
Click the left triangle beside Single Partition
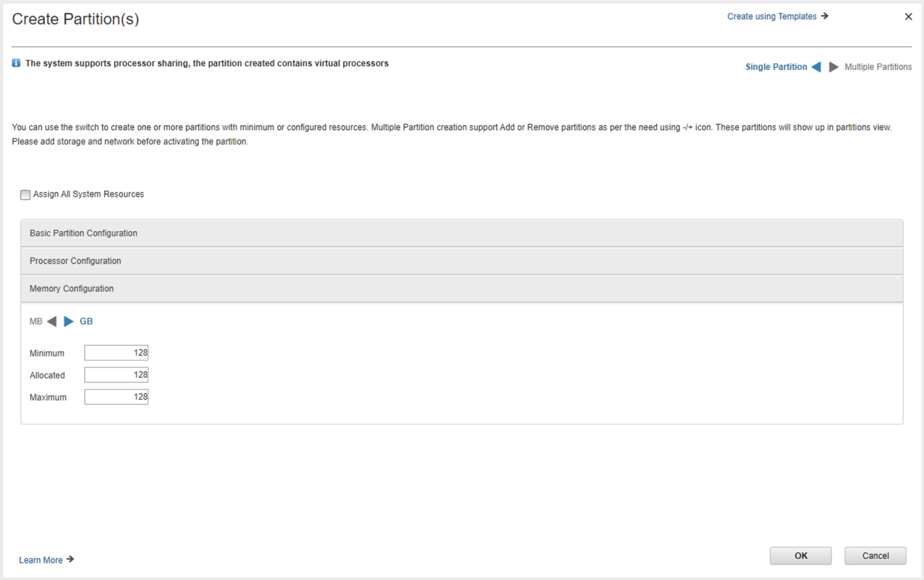click(816, 67)
